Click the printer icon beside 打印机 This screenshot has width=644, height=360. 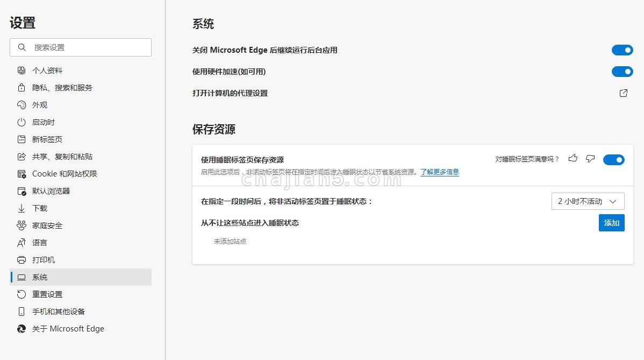click(x=22, y=260)
